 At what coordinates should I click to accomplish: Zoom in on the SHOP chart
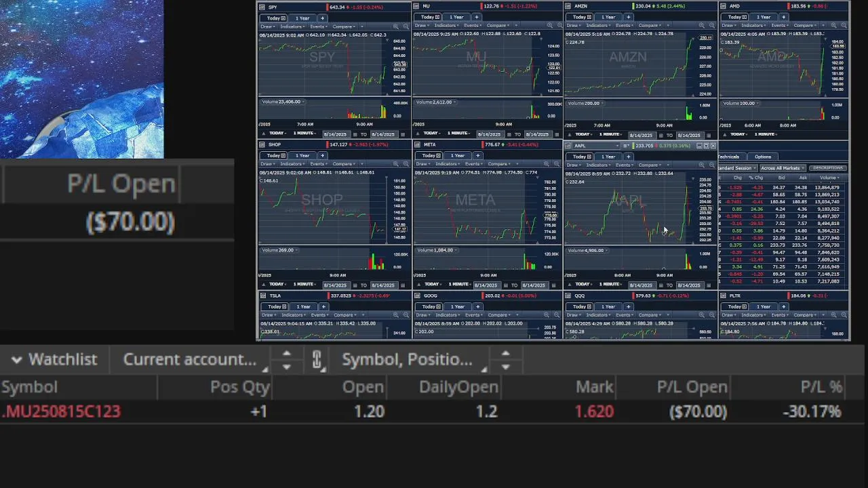click(x=397, y=164)
